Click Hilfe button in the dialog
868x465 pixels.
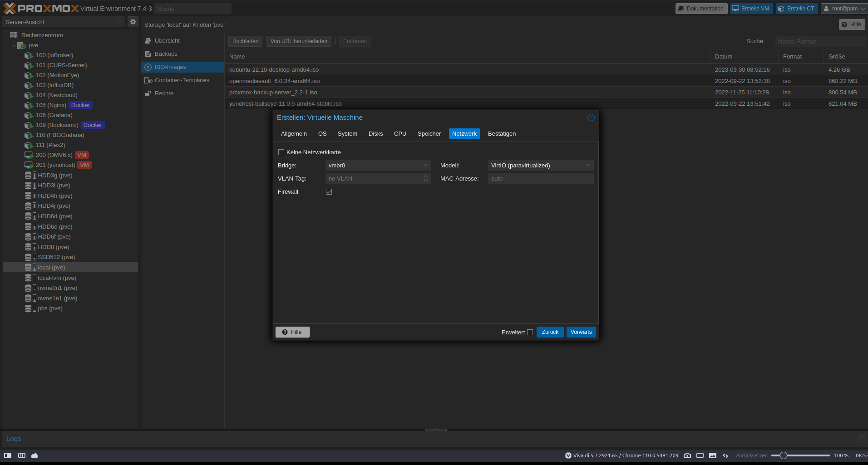pyautogui.click(x=292, y=332)
